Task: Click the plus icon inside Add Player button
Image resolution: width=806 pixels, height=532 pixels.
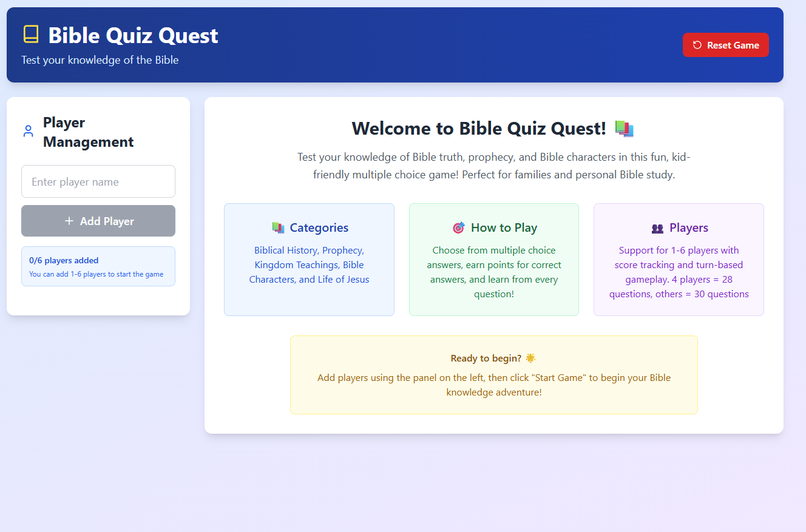Action: [x=69, y=221]
